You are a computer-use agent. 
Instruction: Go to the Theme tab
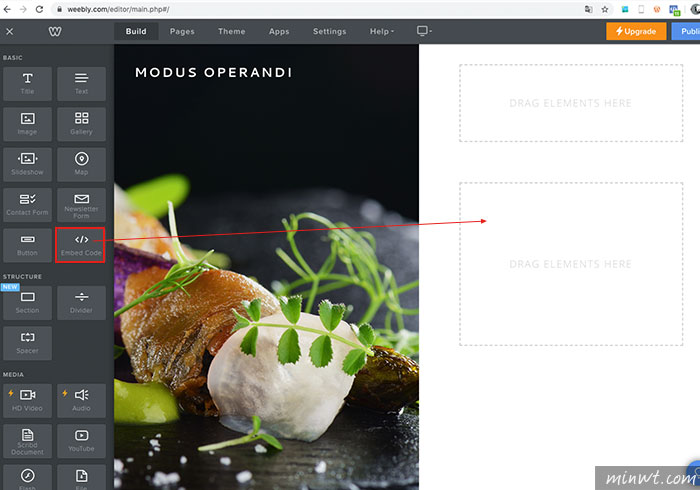pyautogui.click(x=231, y=31)
